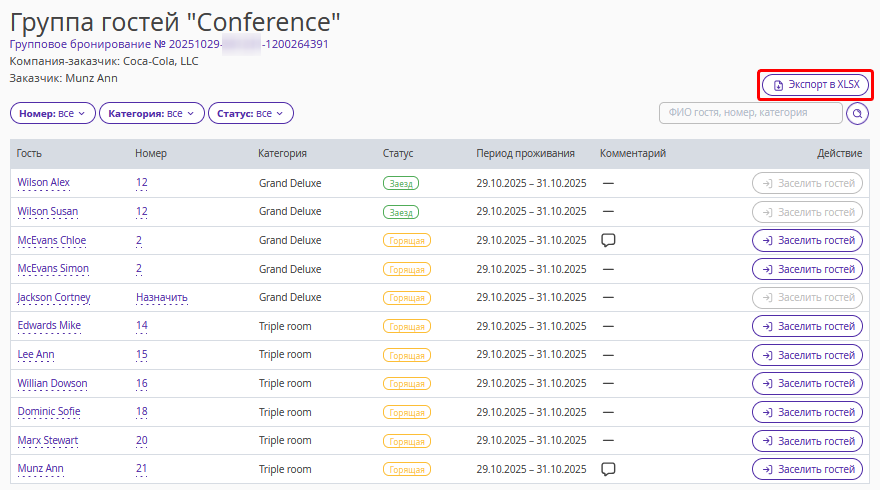Click Горящая status badge for Lee Ann
This screenshot has width=880, height=490.
(407, 355)
